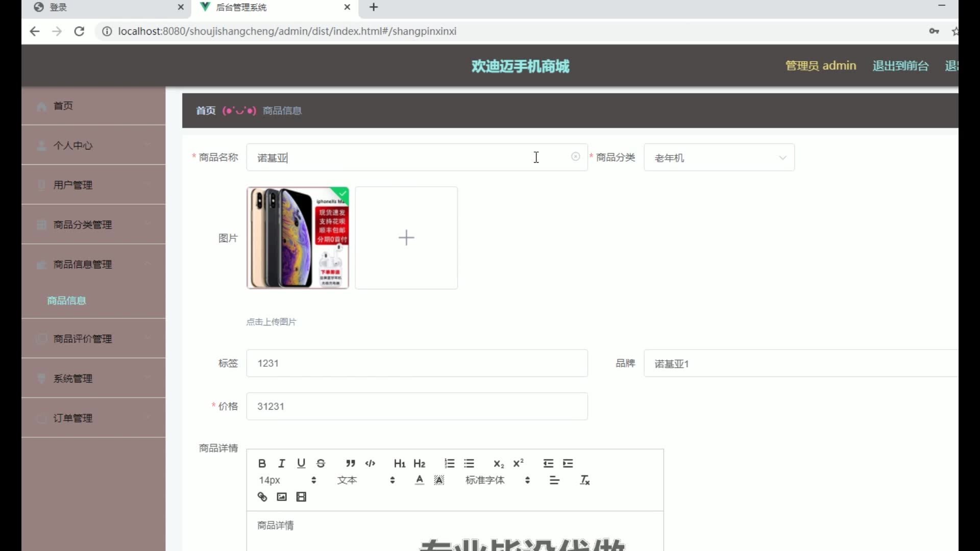Screen dimensions: 980x551
Task: Click the uploaded iPhone product thumbnail
Action: click(x=298, y=238)
